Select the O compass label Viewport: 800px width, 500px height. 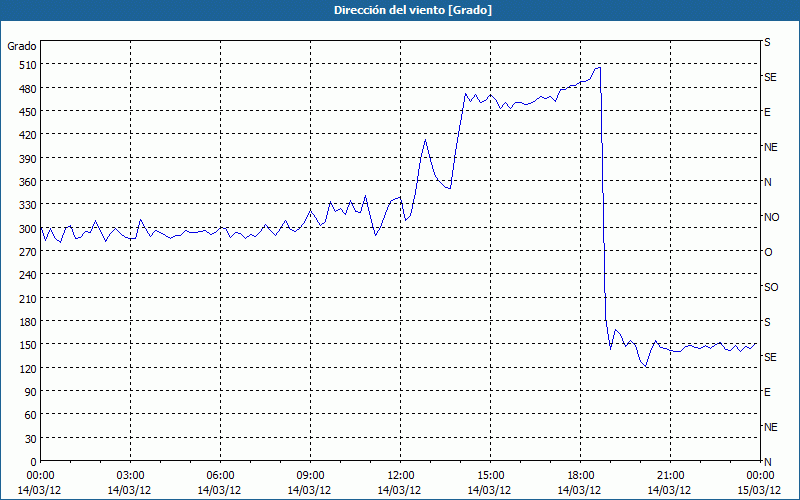[768, 253]
